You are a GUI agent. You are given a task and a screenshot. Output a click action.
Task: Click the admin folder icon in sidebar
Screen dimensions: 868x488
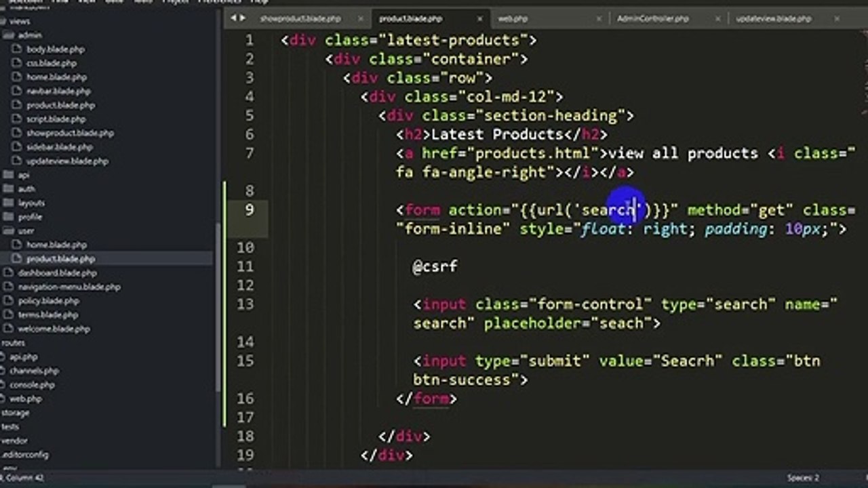[8, 35]
